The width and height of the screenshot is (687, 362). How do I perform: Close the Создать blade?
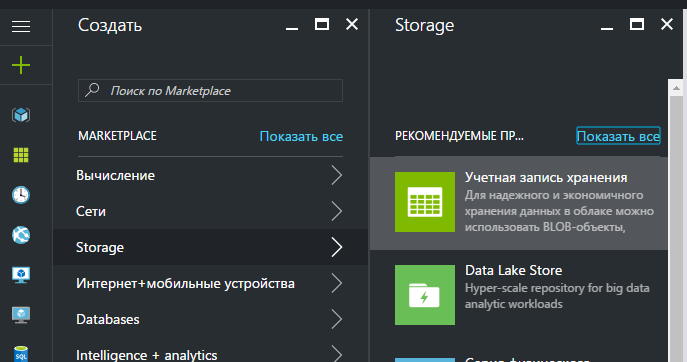pos(352,24)
